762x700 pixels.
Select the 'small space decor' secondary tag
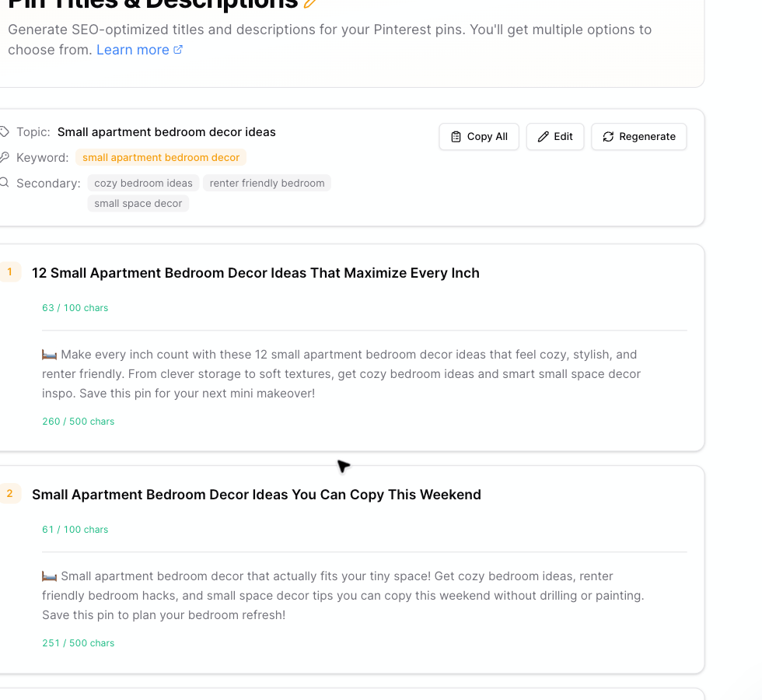[x=138, y=203]
